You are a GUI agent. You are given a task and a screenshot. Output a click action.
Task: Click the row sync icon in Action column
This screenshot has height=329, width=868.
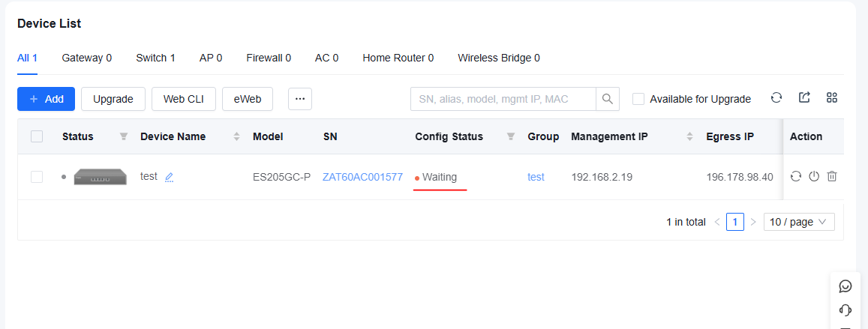tap(795, 176)
